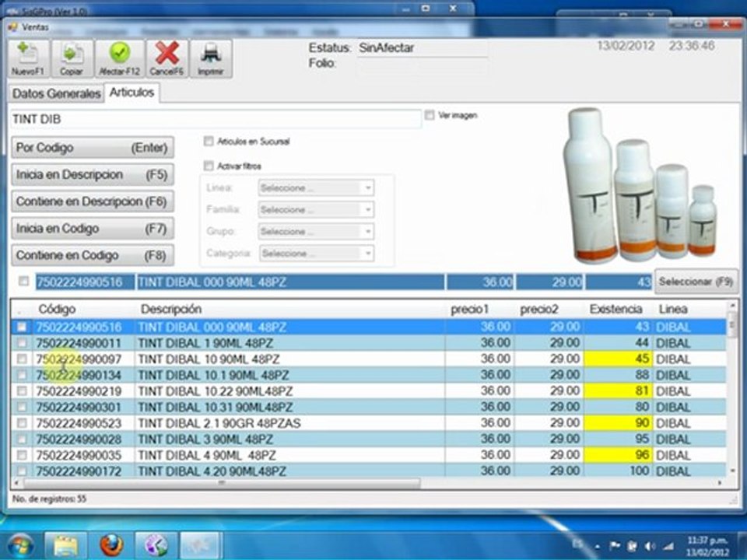The width and height of the screenshot is (747, 560).
Task: Open the file explorer taskbar icon
Action: pos(65,546)
